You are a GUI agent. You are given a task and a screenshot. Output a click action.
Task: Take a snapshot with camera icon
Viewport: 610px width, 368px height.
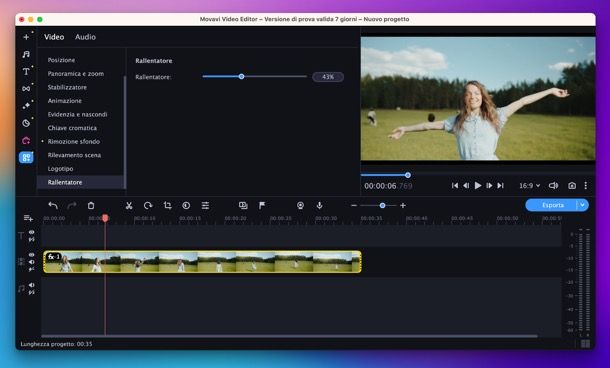pyautogui.click(x=572, y=186)
